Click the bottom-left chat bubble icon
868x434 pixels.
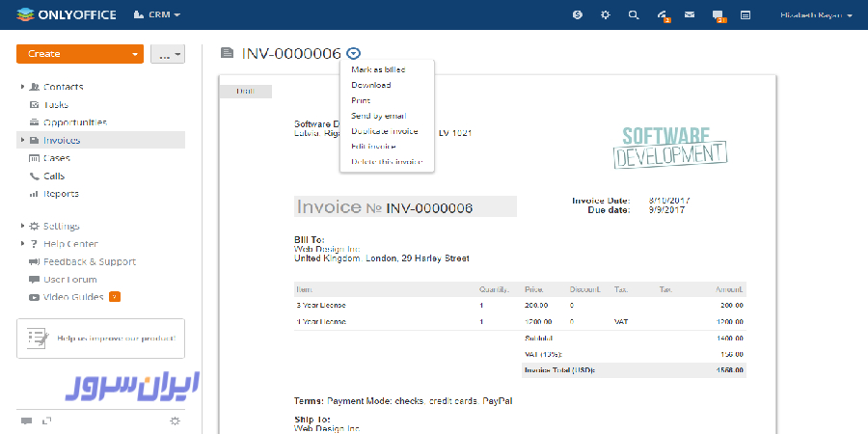(26, 420)
